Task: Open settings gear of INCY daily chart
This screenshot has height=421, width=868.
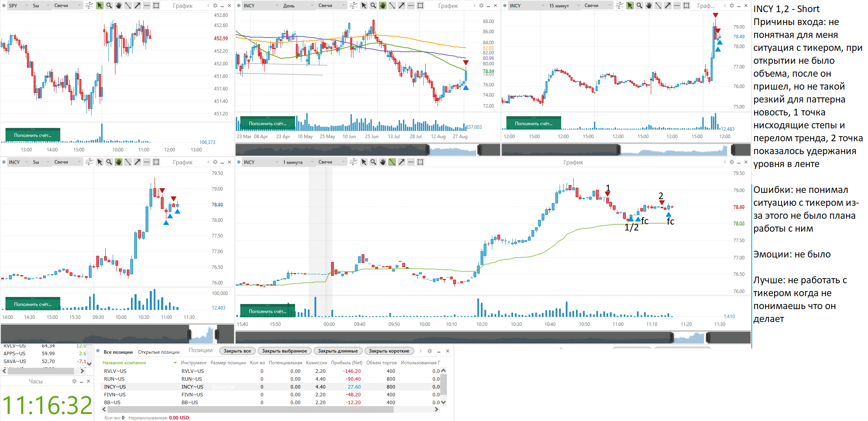Action: 481,5
